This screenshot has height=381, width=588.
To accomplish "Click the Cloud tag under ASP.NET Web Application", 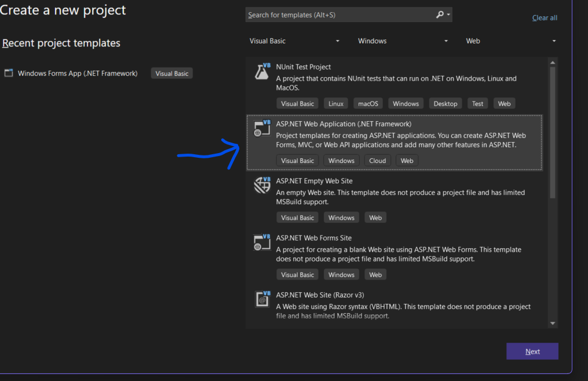I will [x=377, y=161].
